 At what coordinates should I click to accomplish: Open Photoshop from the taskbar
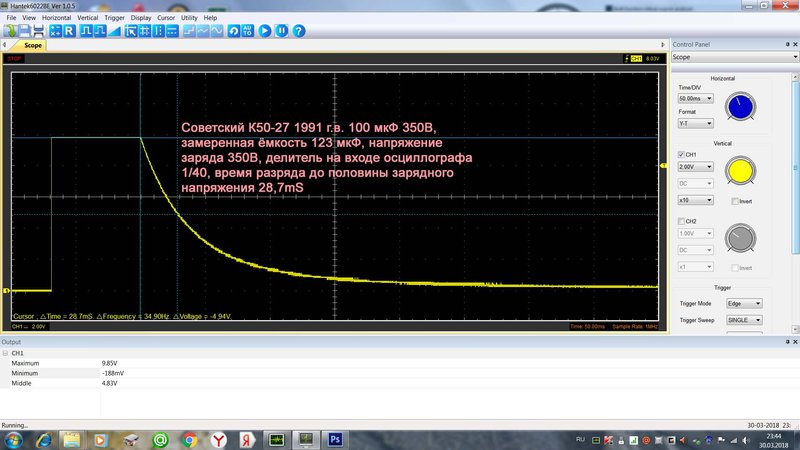(335, 439)
